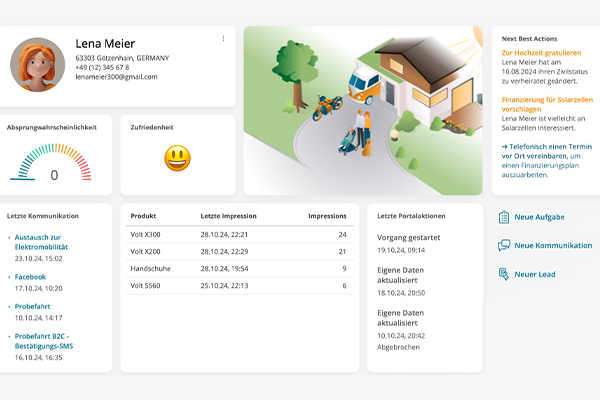Open Neue Aufgabe link
The width and height of the screenshot is (600, 400).
[x=539, y=217]
